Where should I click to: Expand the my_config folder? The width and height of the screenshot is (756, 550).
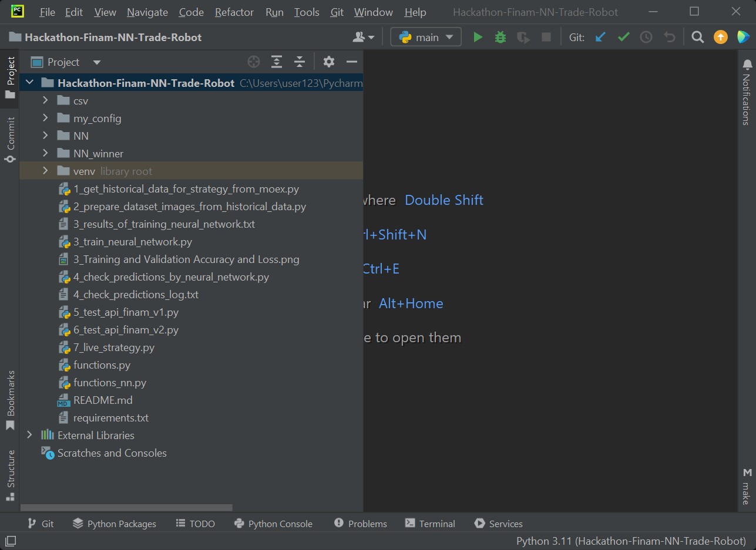45,118
